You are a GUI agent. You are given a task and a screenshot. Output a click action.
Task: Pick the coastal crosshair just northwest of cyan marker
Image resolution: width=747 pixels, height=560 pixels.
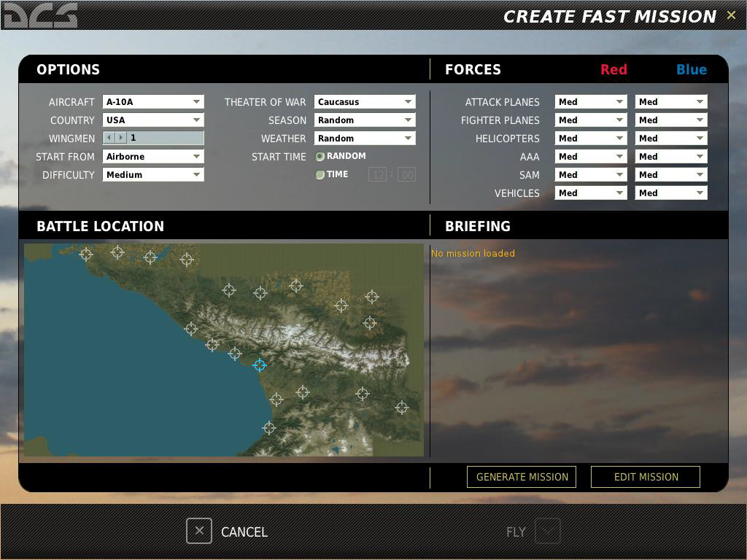coord(234,354)
